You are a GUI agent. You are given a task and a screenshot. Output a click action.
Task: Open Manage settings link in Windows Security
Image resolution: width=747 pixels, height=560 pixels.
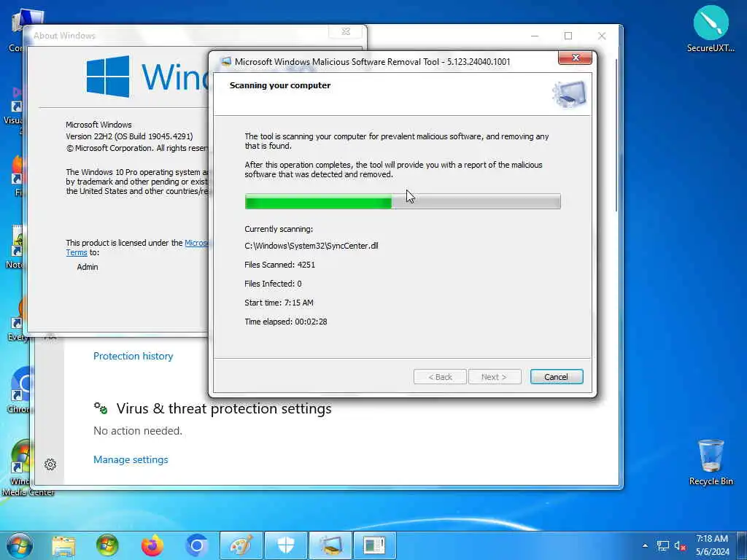(x=131, y=459)
